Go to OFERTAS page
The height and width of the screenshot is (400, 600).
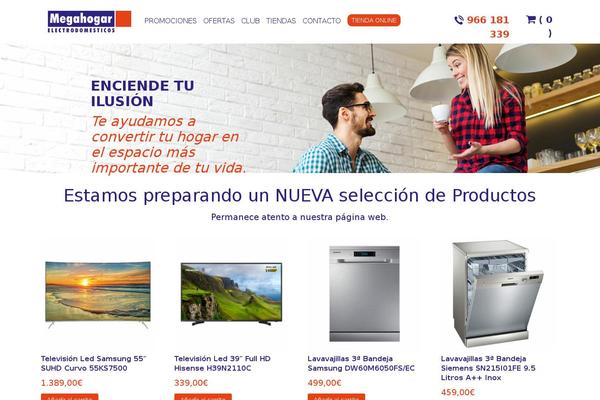pyautogui.click(x=219, y=21)
